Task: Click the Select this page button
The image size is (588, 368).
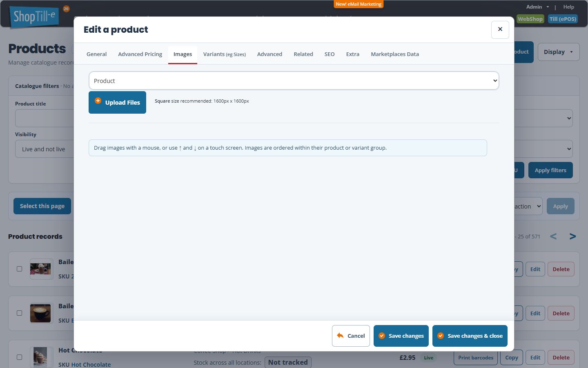Action: (x=42, y=206)
